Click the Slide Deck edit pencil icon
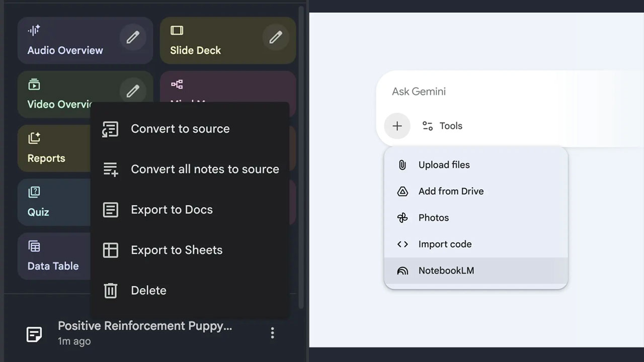 pyautogui.click(x=276, y=37)
